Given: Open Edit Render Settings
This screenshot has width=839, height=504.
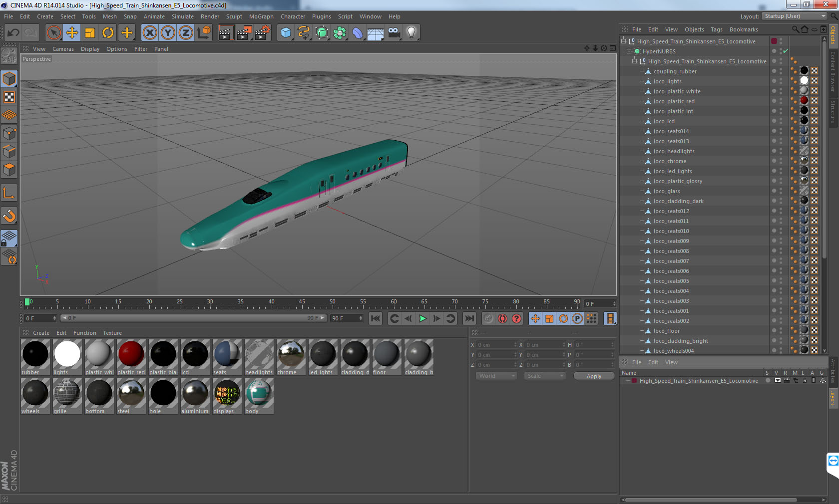Looking at the screenshot, I should (262, 33).
